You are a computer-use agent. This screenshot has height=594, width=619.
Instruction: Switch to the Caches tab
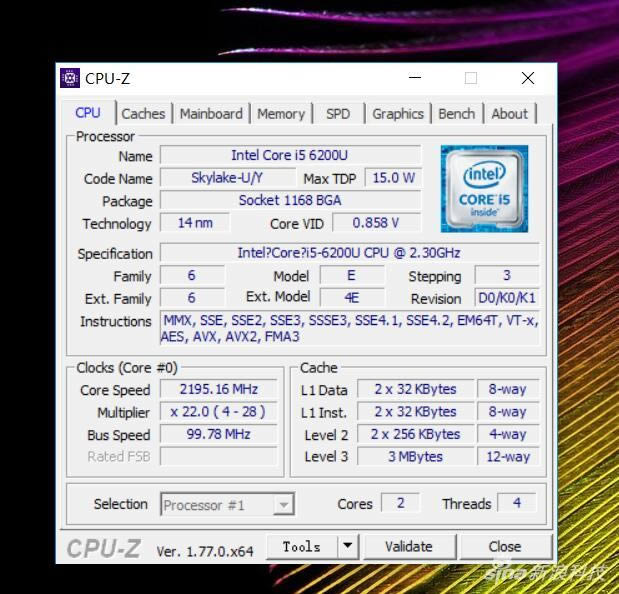(x=143, y=114)
